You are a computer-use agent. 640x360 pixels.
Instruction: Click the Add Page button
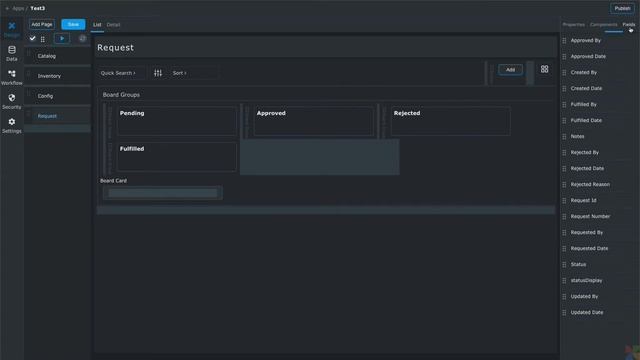tap(42, 24)
